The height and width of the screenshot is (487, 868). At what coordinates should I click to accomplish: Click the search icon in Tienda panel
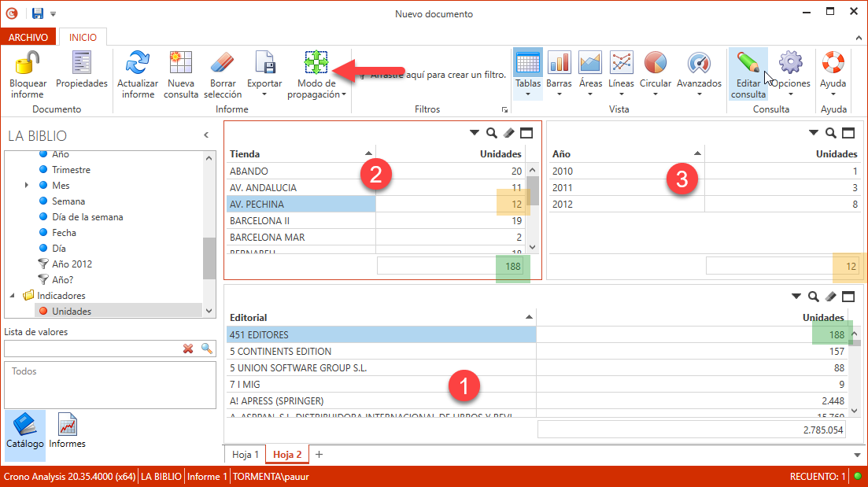492,133
